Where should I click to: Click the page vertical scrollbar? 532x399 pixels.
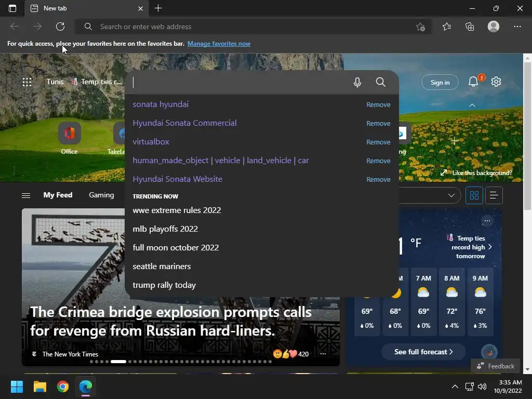[x=527, y=136]
